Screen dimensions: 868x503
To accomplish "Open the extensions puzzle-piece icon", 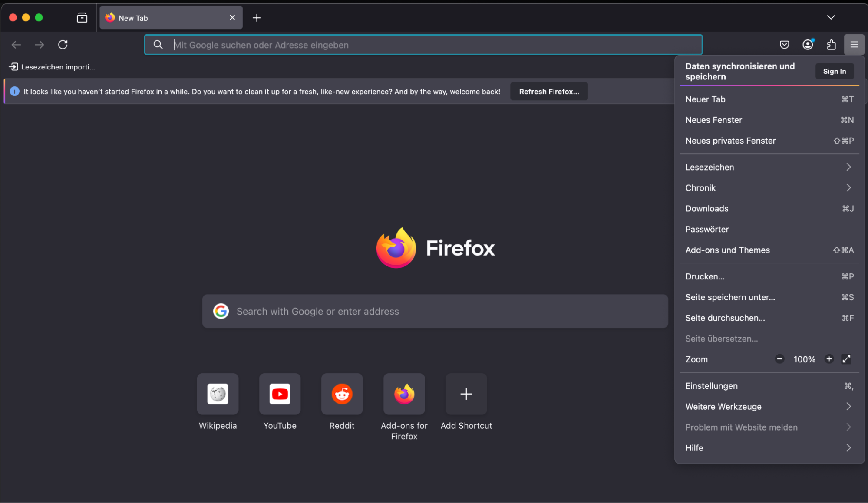I will [832, 45].
